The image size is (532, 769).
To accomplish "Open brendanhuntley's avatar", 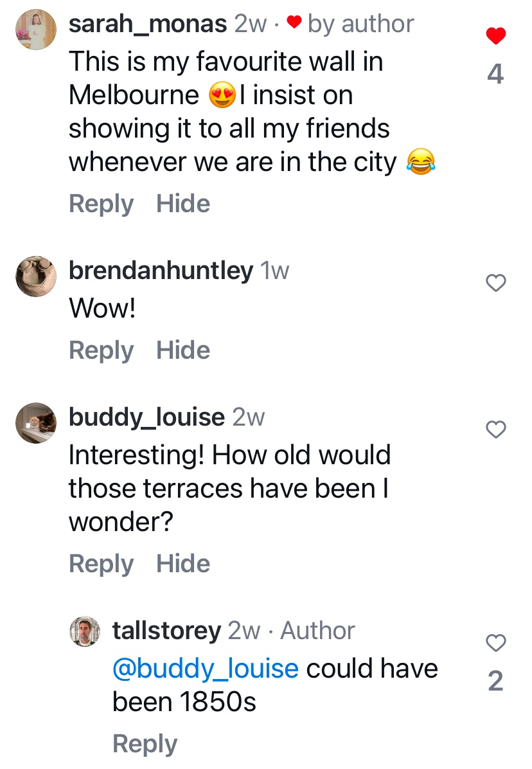I will coord(36,276).
